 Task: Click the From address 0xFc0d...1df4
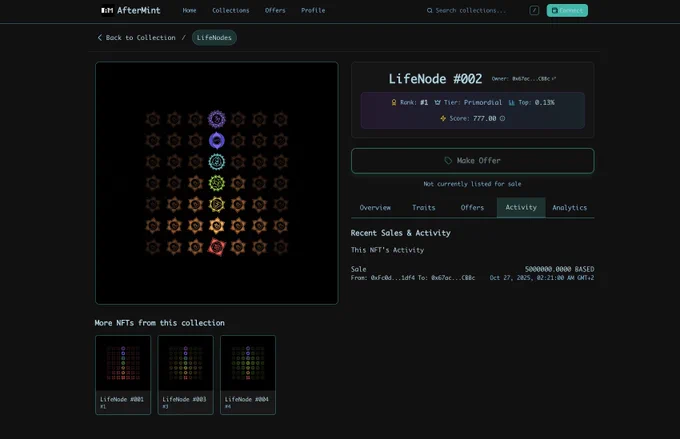[x=392, y=278]
